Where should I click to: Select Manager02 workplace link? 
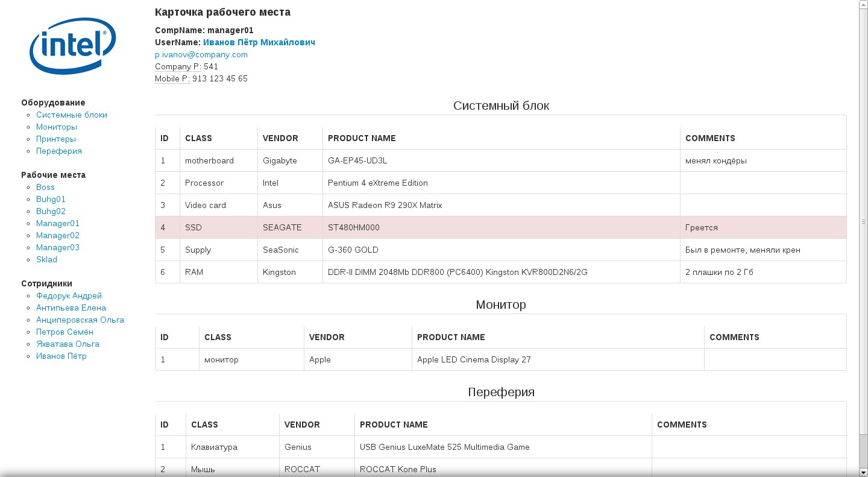pyautogui.click(x=57, y=235)
